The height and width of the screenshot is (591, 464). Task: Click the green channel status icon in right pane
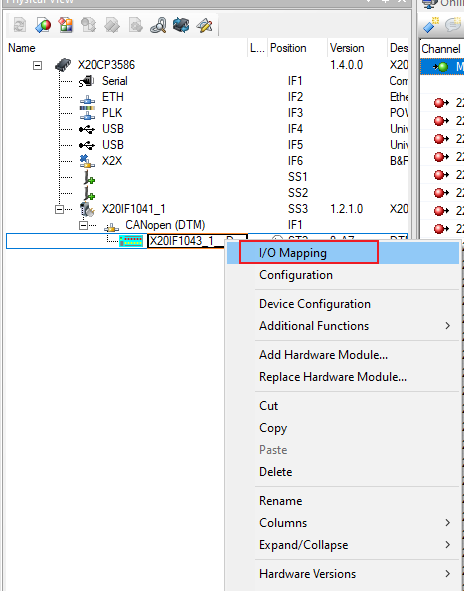click(441, 67)
